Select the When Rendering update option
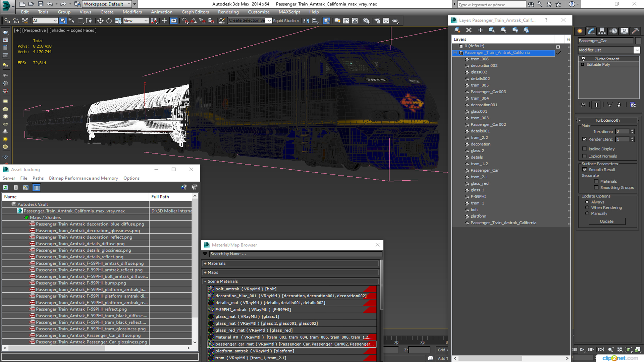Image resolution: width=644 pixels, height=362 pixels. [x=587, y=208]
